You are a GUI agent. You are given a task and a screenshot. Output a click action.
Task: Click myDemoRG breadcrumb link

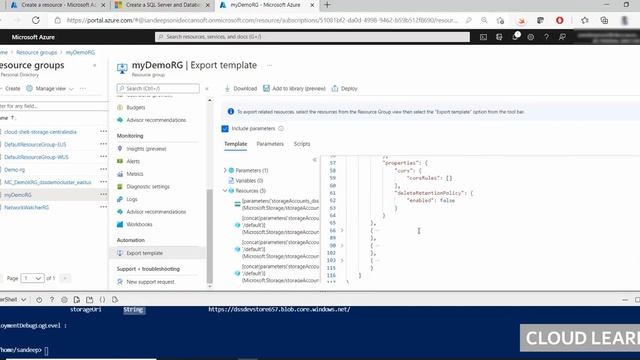point(80,52)
